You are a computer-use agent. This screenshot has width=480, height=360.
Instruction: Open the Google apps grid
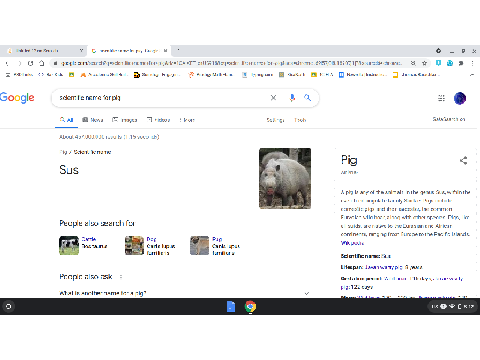pyautogui.click(x=441, y=98)
